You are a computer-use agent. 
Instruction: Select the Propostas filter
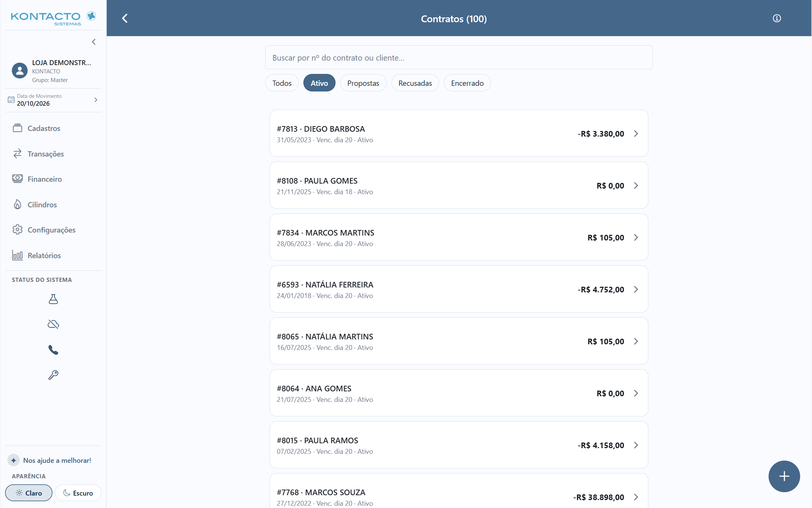363,83
